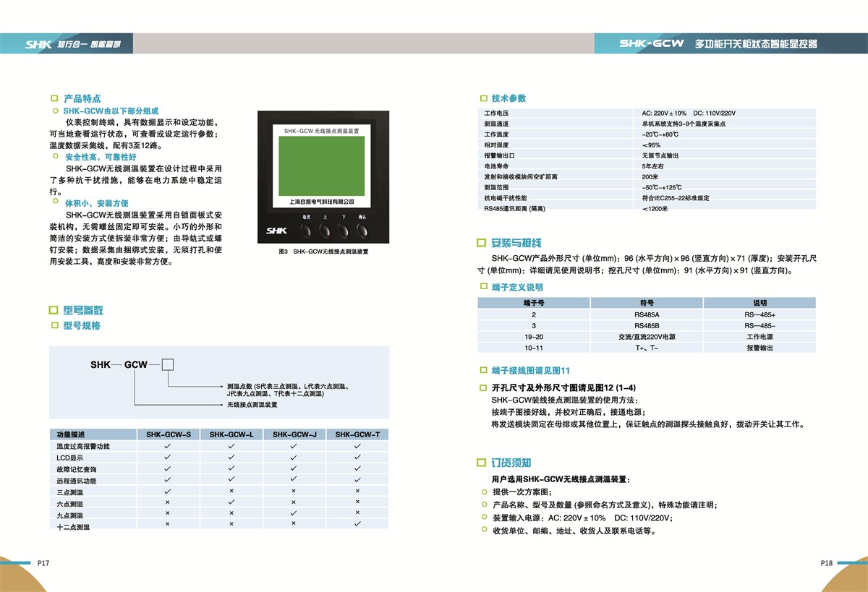Click the round 确认 button on the device
This screenshot has height=592, width=868.
pos(362,230)
